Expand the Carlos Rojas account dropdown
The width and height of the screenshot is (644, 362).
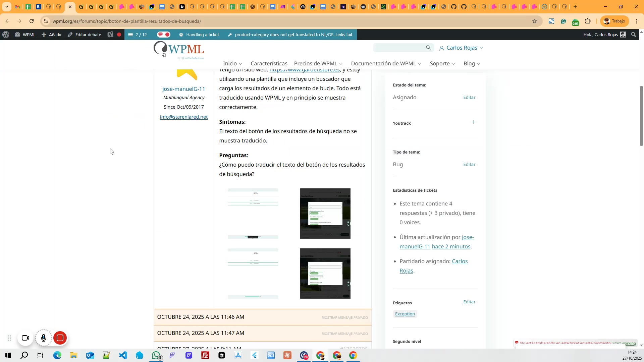tap(462, 48)
